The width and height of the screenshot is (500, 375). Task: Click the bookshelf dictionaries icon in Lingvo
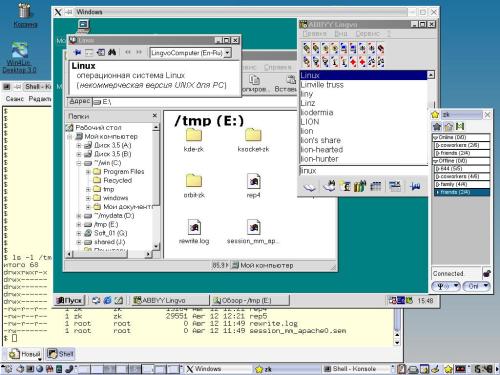click(x=360, y=186)
